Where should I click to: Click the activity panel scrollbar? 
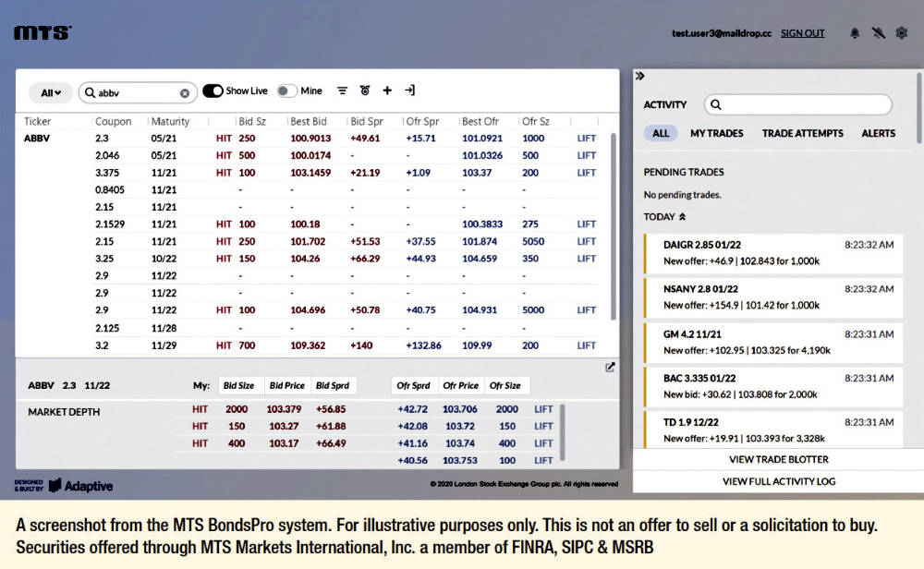pos(919,108)
